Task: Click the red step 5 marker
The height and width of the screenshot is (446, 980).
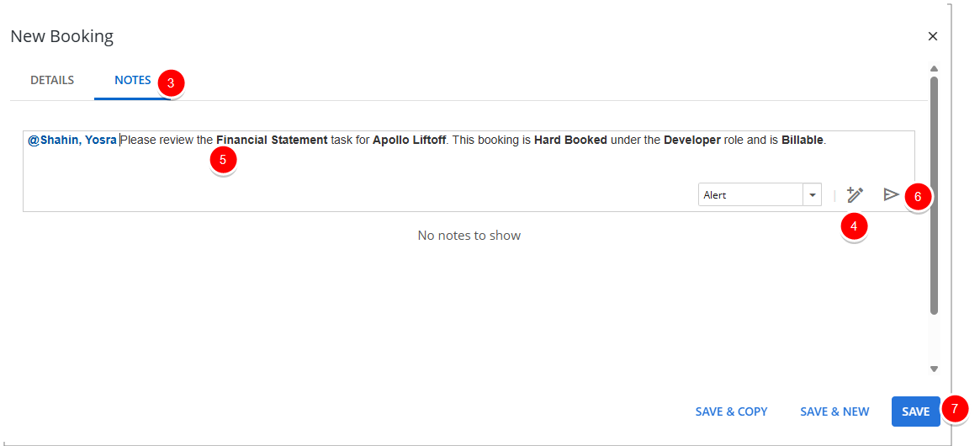Action: tap(223, 160)
